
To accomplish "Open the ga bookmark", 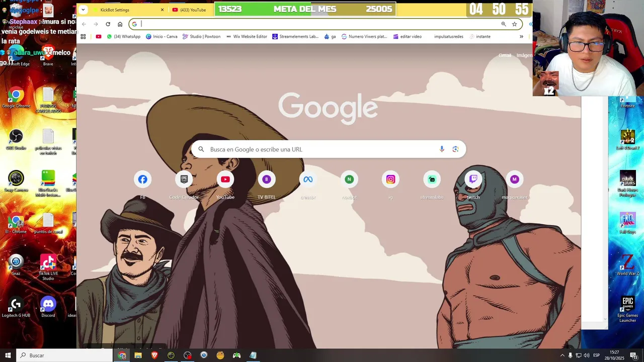I will 330,36.
